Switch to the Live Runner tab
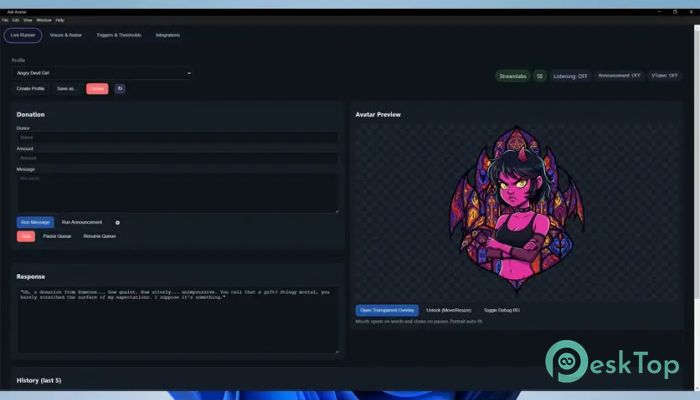Screen dimensions: 700x400 pyautogui.click(x=23, y=35)
